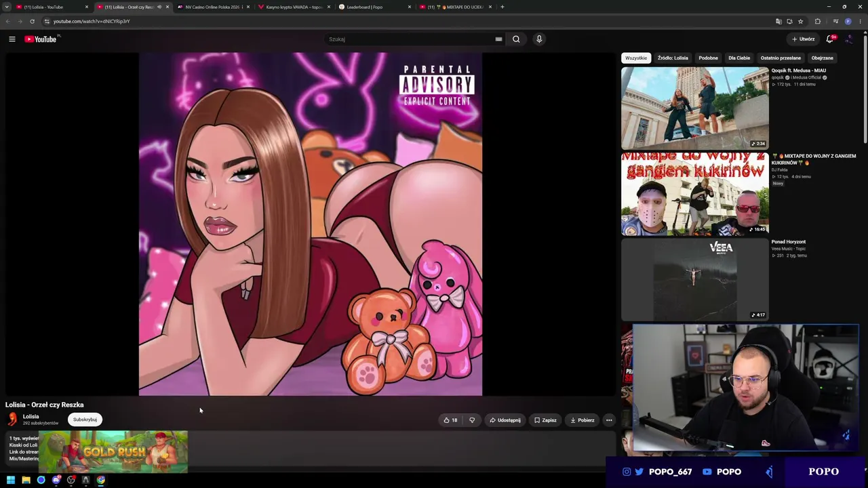Open the Qoqsik ft. Medusa - MIAU title
The height and width of the screenshot is (488, 868).
(x=799, y=70)
